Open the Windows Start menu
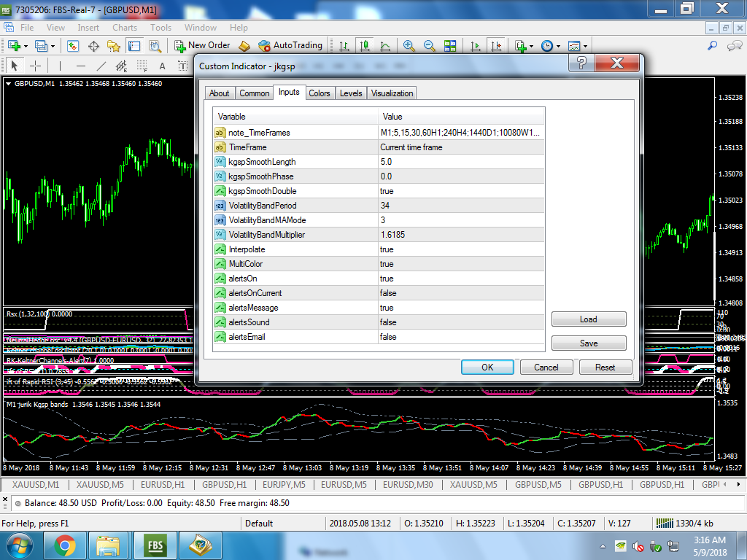This screenshot has height=560, width=747. pos(19,545)
